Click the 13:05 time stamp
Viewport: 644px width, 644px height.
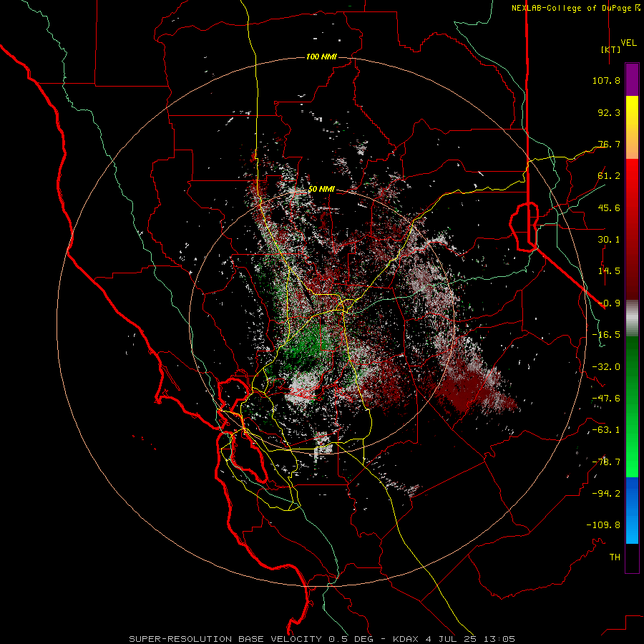499,639
